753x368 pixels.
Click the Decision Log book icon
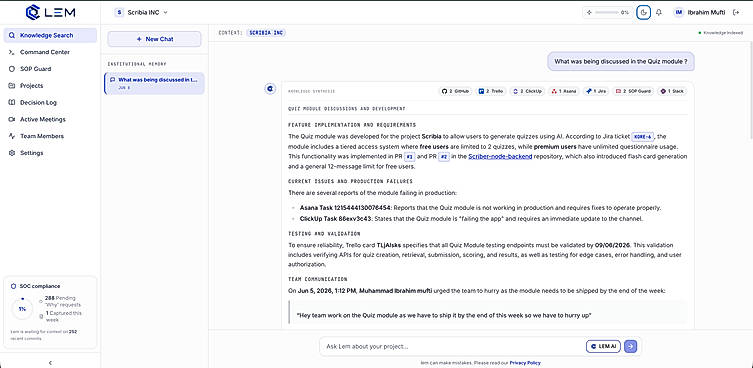(x=12, y=102)
